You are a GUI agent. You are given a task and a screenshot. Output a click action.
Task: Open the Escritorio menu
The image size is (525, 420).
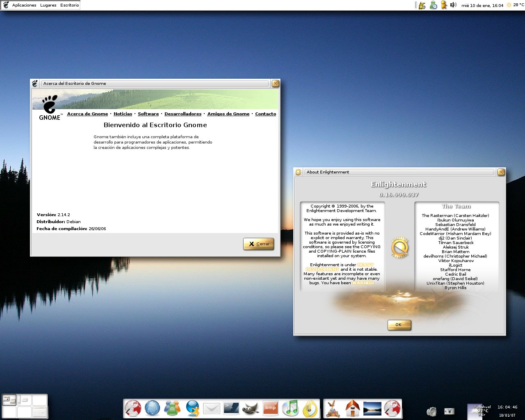pos(69,5)
